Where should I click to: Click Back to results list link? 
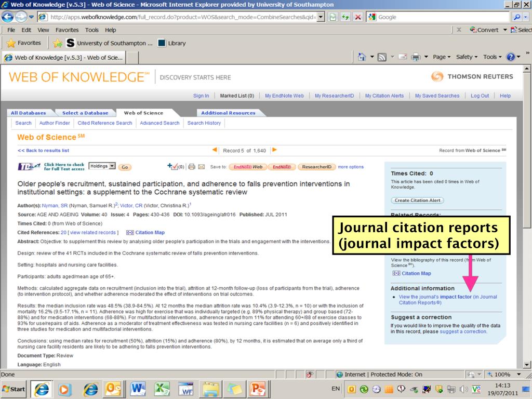coord(43,150)
